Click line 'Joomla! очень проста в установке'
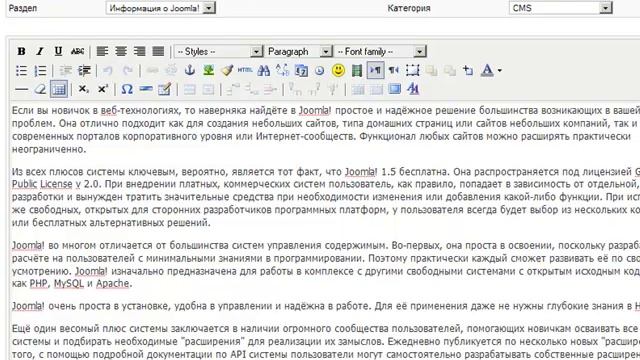Viewport: 640px width, 360px height. tap(326, 306)
